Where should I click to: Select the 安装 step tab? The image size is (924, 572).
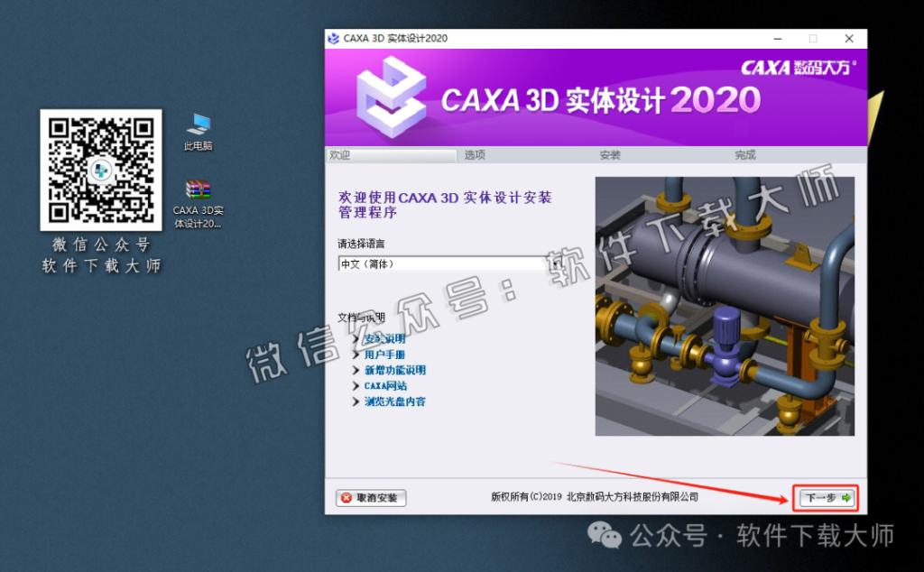tap(610, 155)
